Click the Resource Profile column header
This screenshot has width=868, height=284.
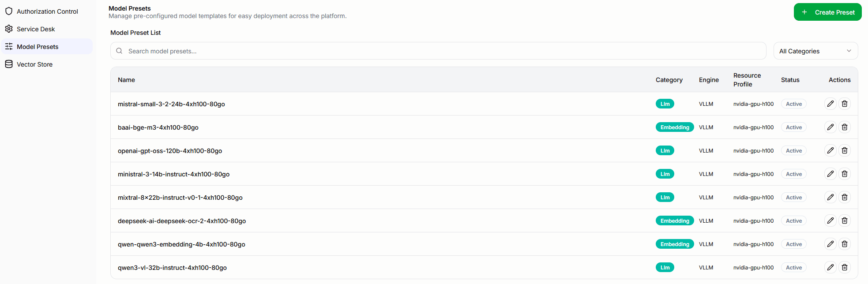(747, 80)
